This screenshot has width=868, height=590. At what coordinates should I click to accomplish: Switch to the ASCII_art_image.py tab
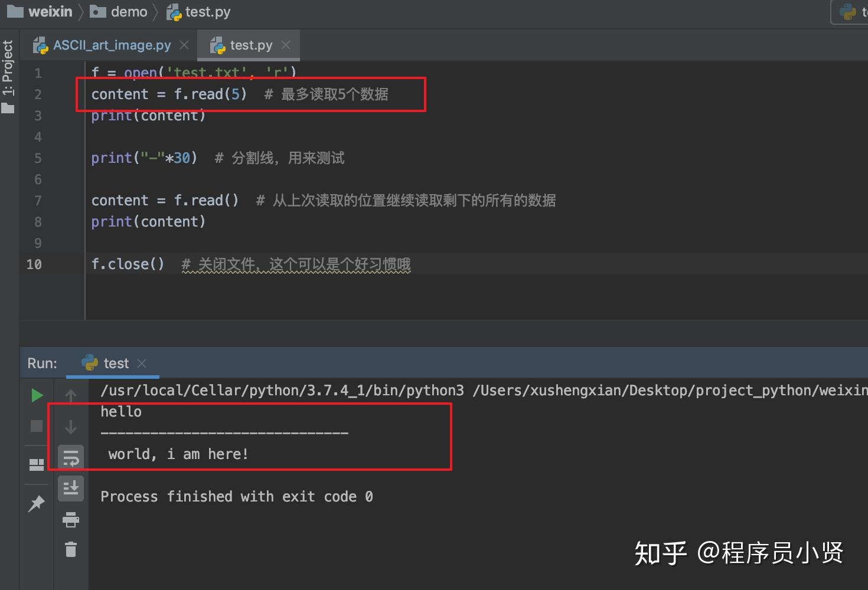[x=111, y=45]
